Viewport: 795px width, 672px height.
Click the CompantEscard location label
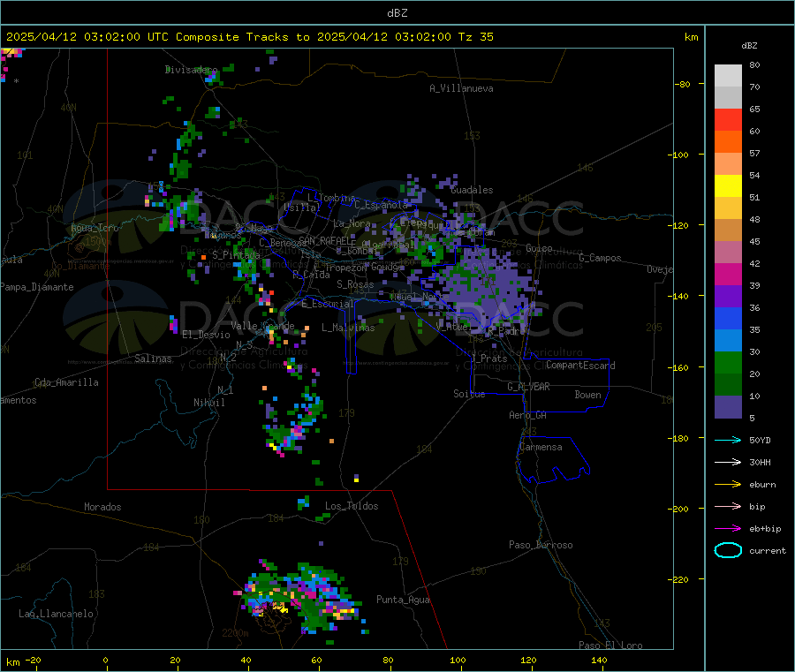tap(580, 366)
